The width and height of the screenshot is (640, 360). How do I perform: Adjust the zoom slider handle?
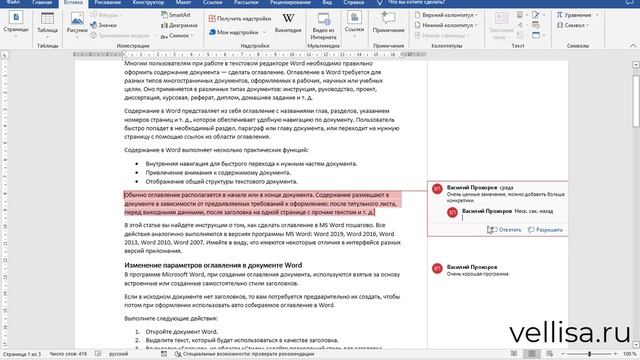pos(589,354)
